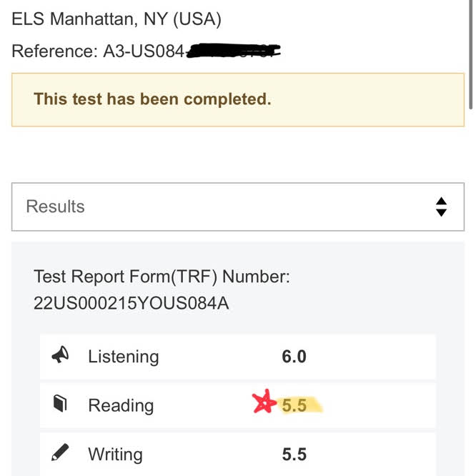Click the Test Report Form(TRF) Number label
The height and width of the screenshot is (476, 476).
(x=162, y=277)
